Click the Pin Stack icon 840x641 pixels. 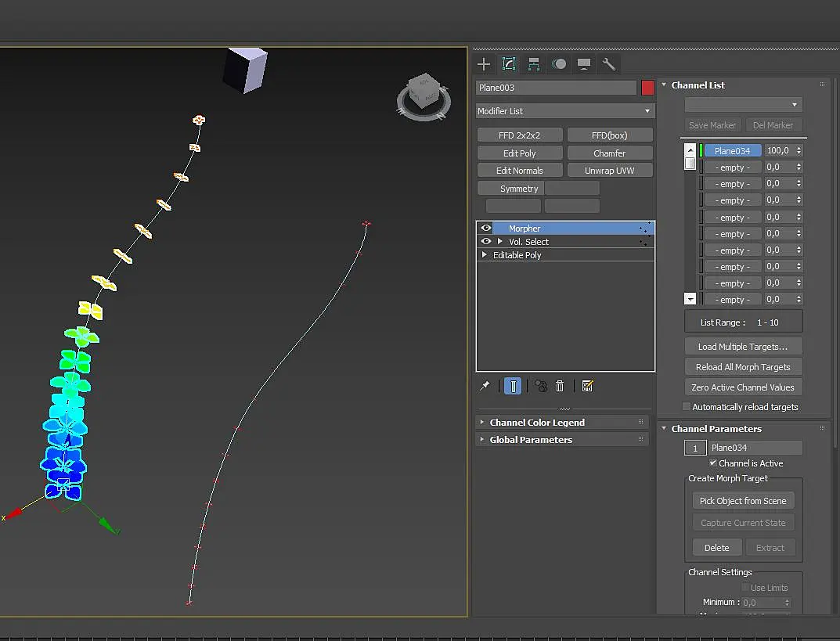click(485, 386)
